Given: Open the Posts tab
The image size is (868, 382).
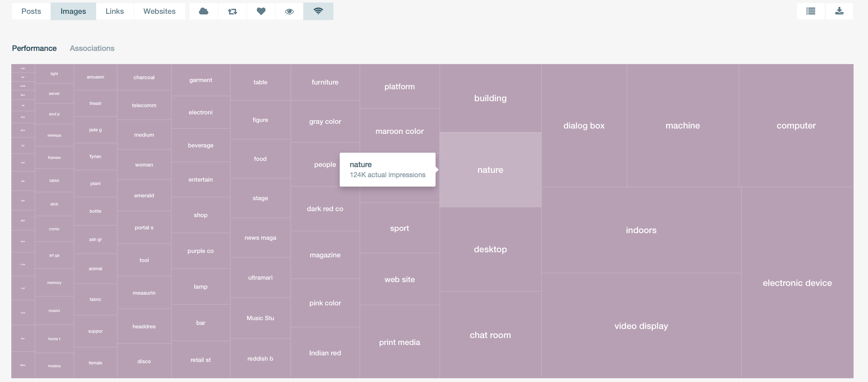Looking at the screenshot, I should [x=31, y=11].
